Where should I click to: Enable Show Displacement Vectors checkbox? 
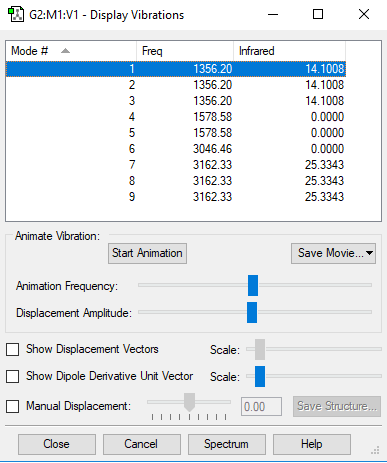point(13,350)
